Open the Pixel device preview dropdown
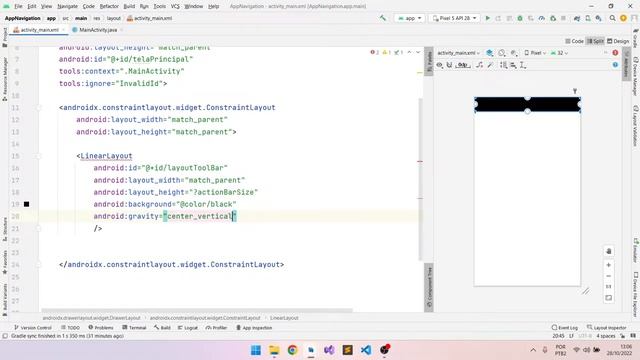 tap(535, 53)
